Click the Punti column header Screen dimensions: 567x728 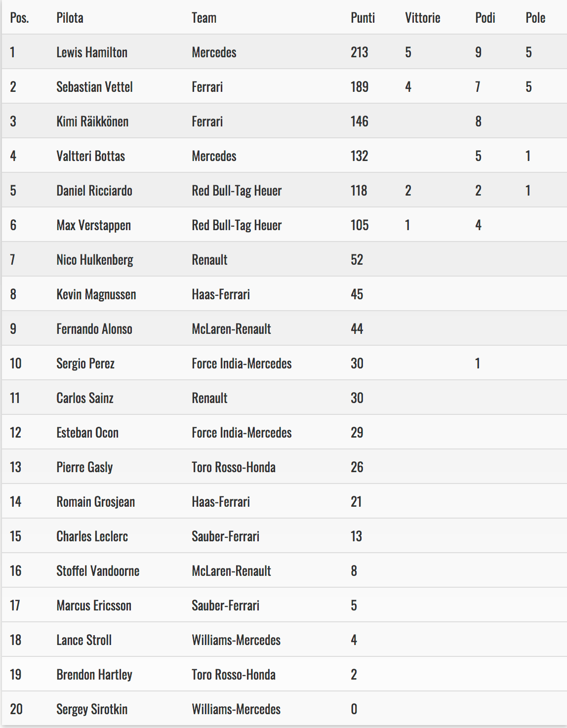click(363, 18)
